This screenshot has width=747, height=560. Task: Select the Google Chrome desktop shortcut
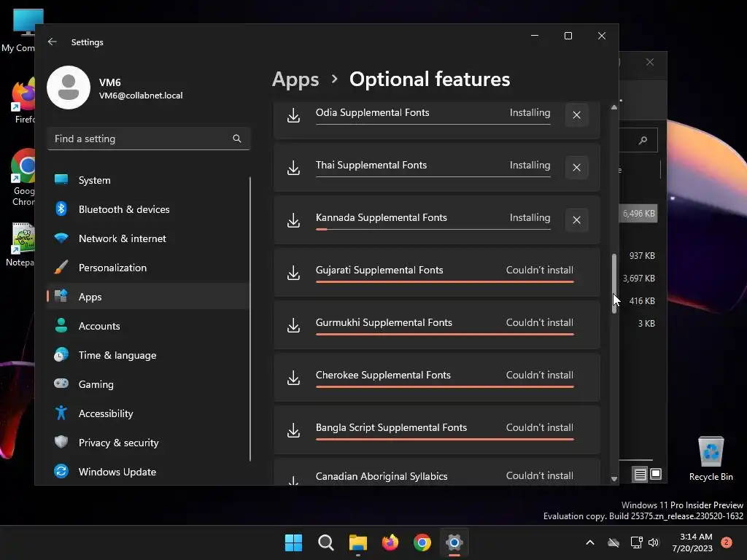pyautogui.click(x=22, y=177)
